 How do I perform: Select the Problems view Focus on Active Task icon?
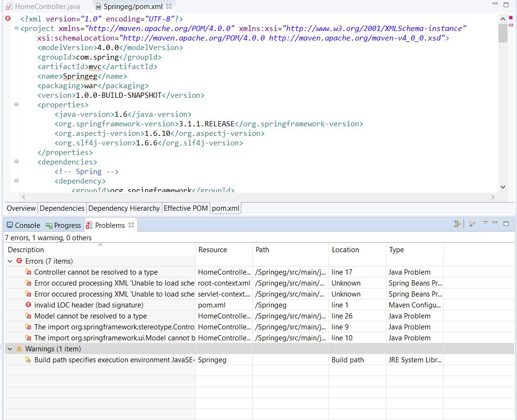pos(457,223)
